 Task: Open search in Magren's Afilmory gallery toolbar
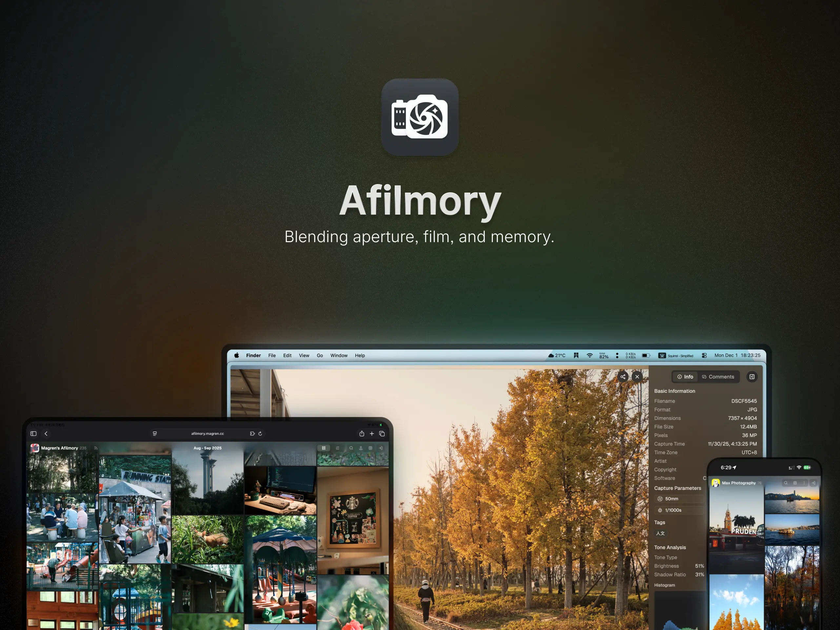(351, 448)
